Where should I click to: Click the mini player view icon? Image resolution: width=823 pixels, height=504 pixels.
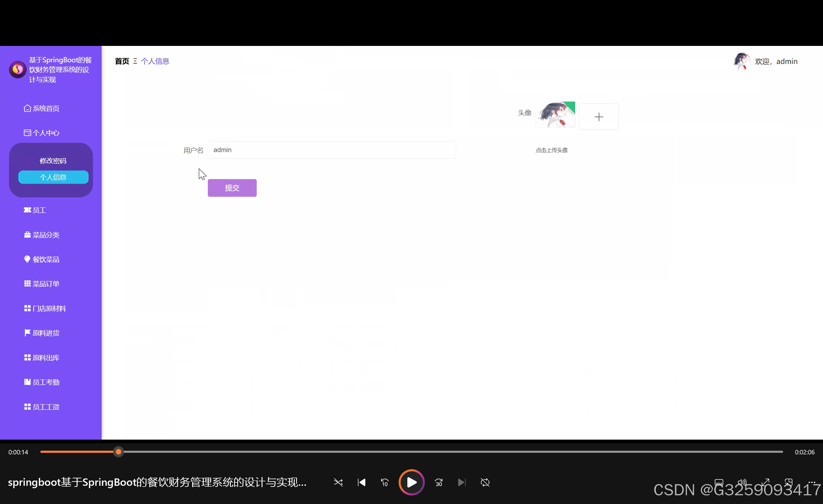pos(789,482)
